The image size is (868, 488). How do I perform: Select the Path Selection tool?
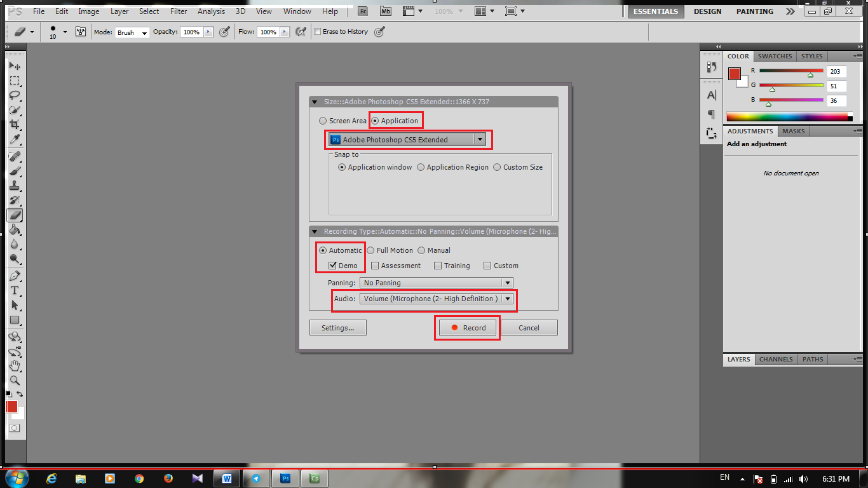click(15, 305)
